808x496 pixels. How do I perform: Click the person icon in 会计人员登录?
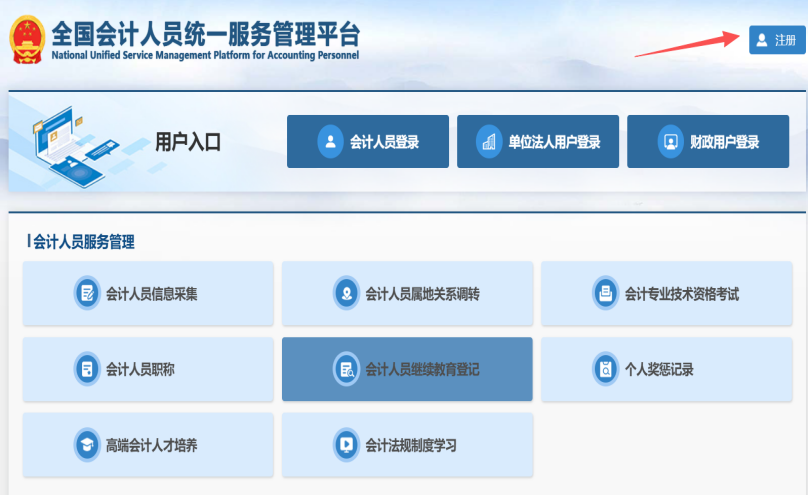[x=330, y=142]
